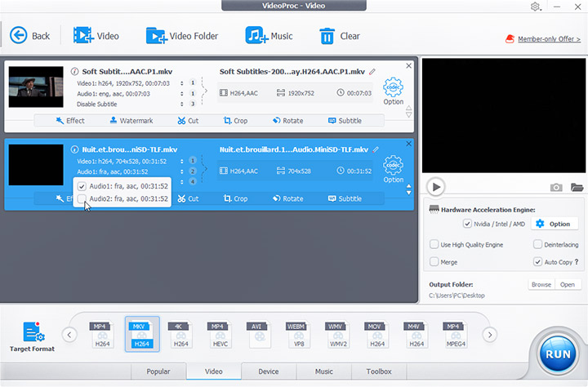Open codec Option for Soft Subtitles video
The image size is (588, 387).
pyautogui.click(x=393, y=91)
